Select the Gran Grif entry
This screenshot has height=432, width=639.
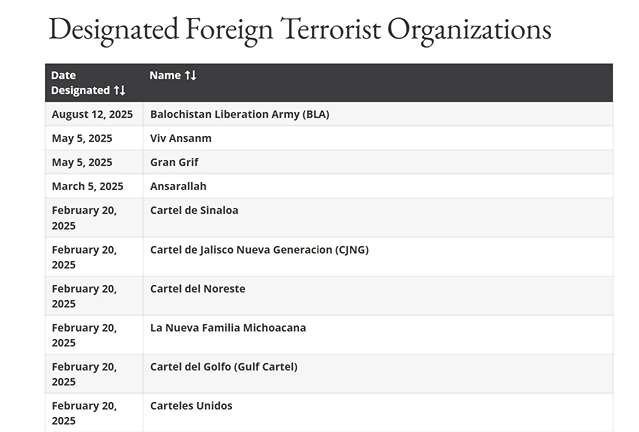click(x=174, y=162)
